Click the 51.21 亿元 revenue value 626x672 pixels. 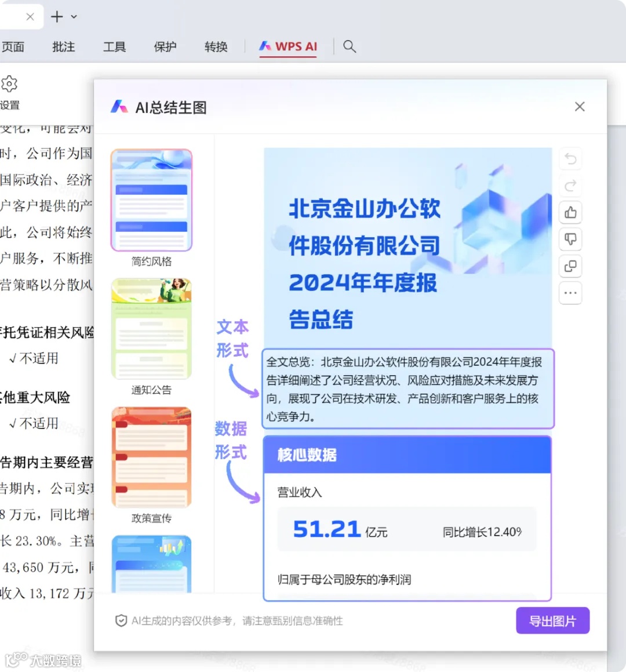pyautogui.click(x=340, y=529)
